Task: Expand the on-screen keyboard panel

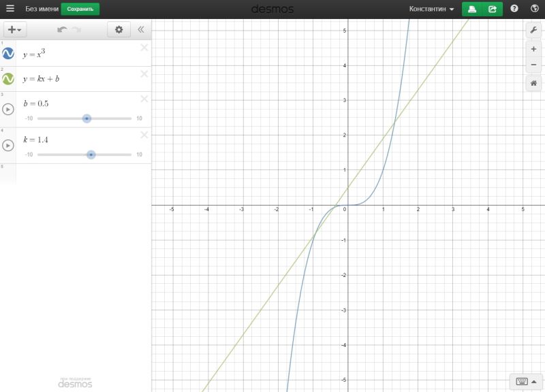Action: (x=525, y=382)
